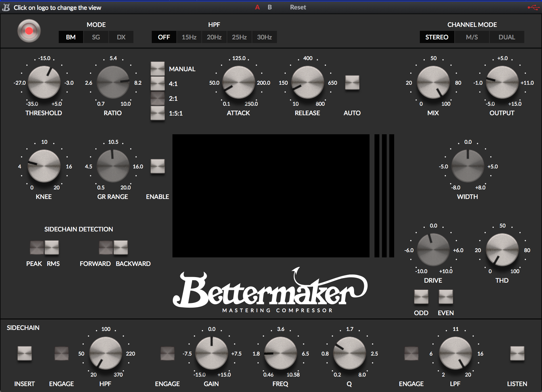The image size is (542, 392).
Task: Click the KNEE knob
Action: pos(44,166)
